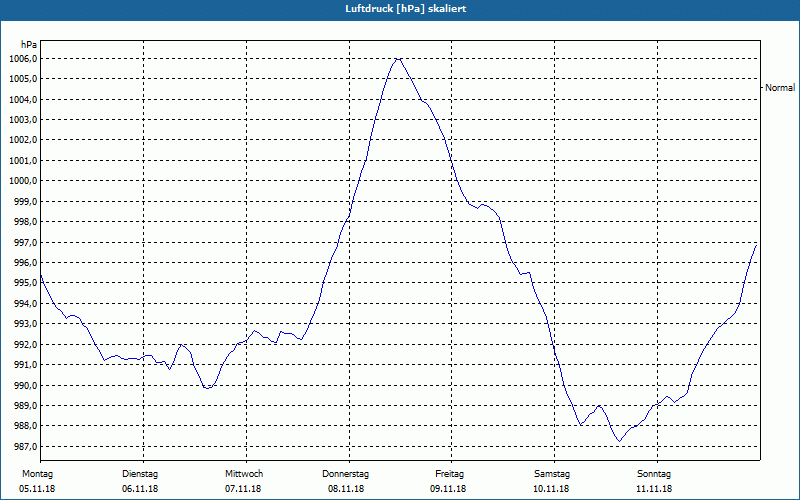800x500 pixels.
Task: Click the 997,0 axis value
Action: [25, 242]
